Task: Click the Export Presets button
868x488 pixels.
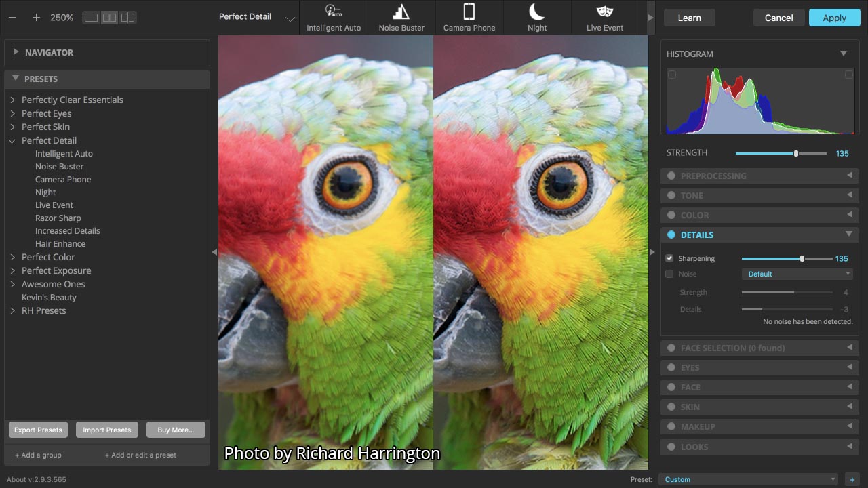Action: click(38, 430)
